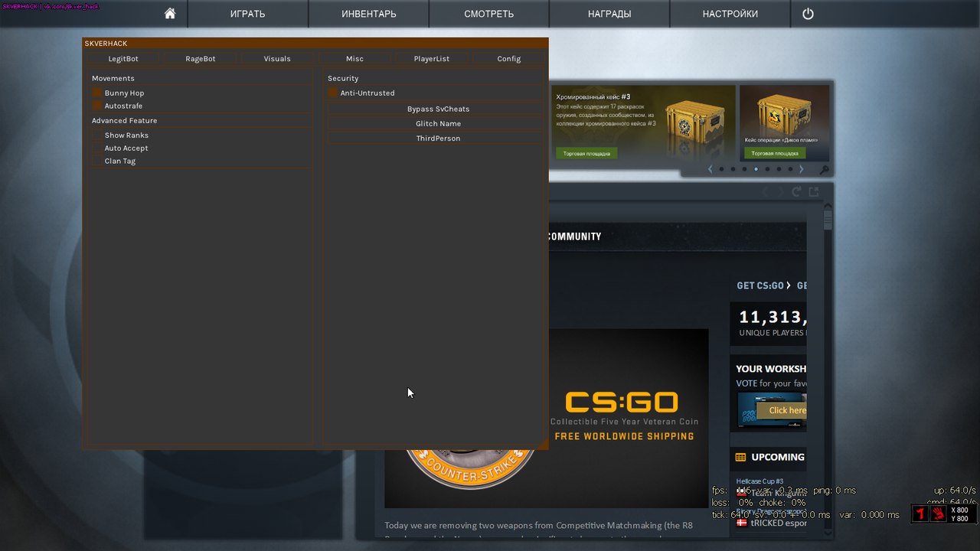The image size is (980, 551).
Task: Enable the Clan Tag checkbox
Action: tap(97, 161)
